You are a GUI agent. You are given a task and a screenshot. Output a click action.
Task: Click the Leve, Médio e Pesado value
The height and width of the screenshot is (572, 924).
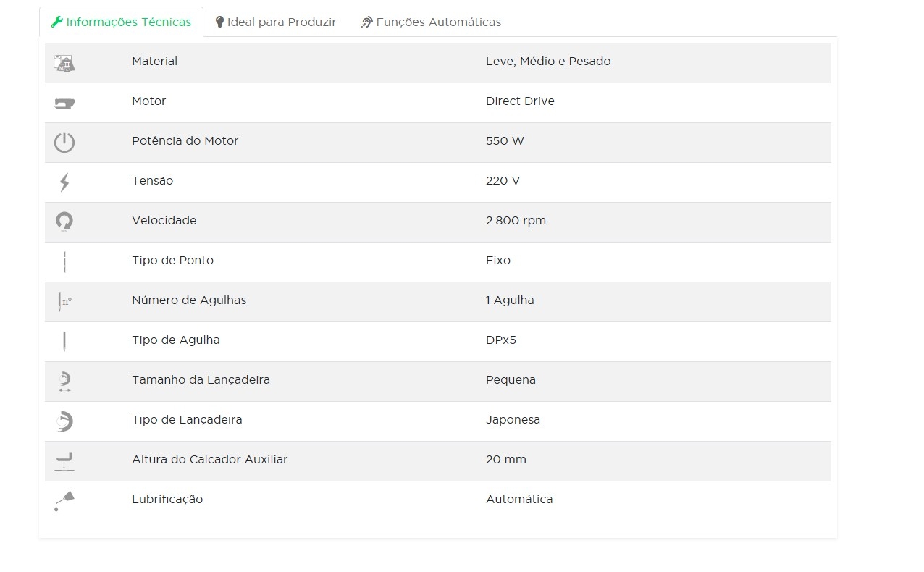point(548,62)
